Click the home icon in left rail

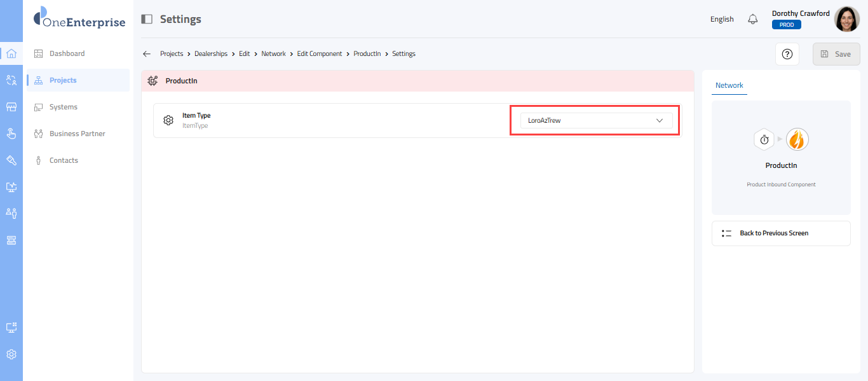click(x=11, y=53)
